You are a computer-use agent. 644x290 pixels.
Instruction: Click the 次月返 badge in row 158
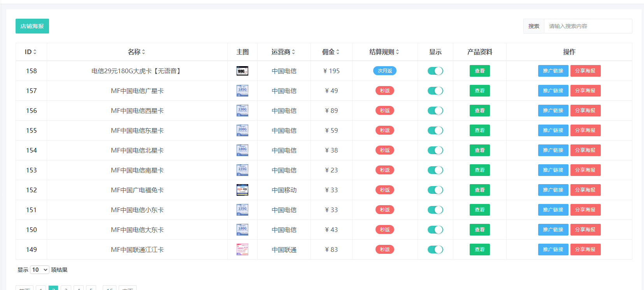[385, 71]
